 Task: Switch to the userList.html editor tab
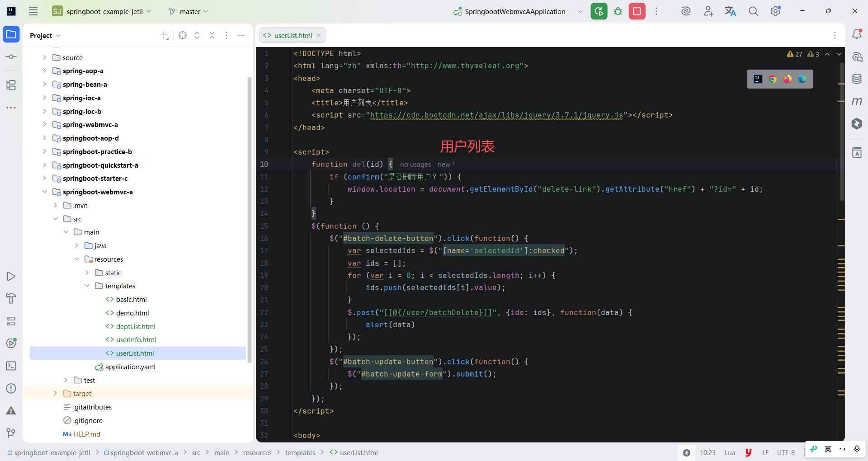[292, 35]
